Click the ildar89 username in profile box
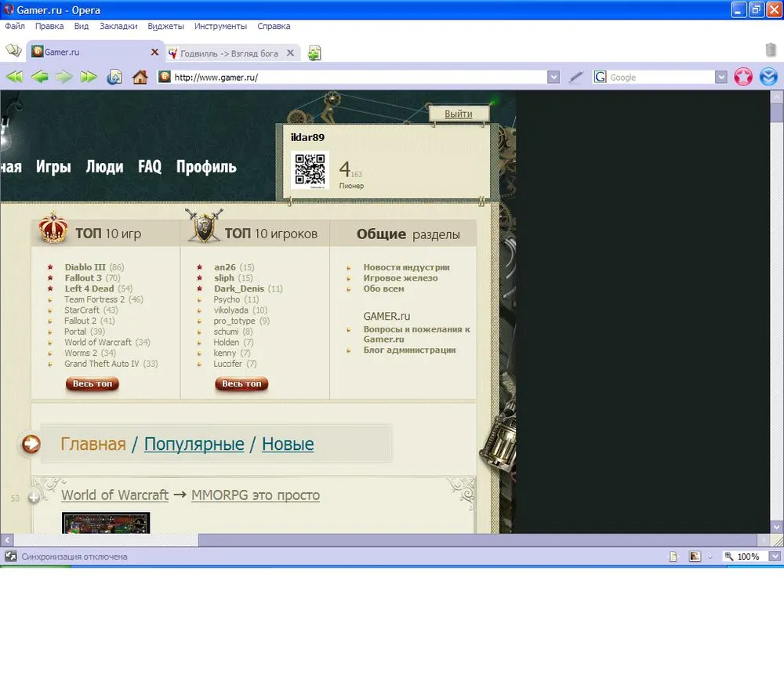The width and height of the screenshot is (784, 689). [307, 137]
